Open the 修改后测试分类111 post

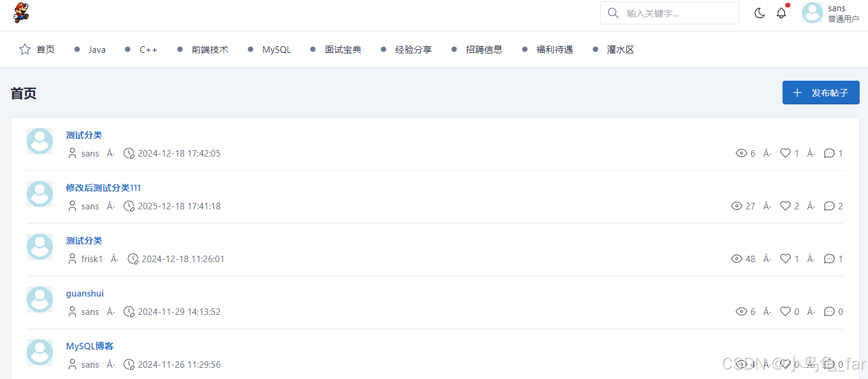coord(103,188)
